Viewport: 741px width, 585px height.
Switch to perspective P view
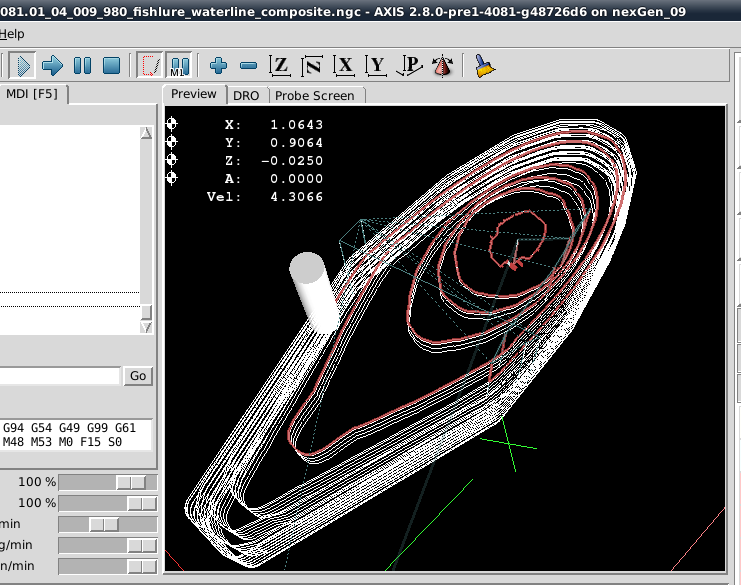pos(409,66)
